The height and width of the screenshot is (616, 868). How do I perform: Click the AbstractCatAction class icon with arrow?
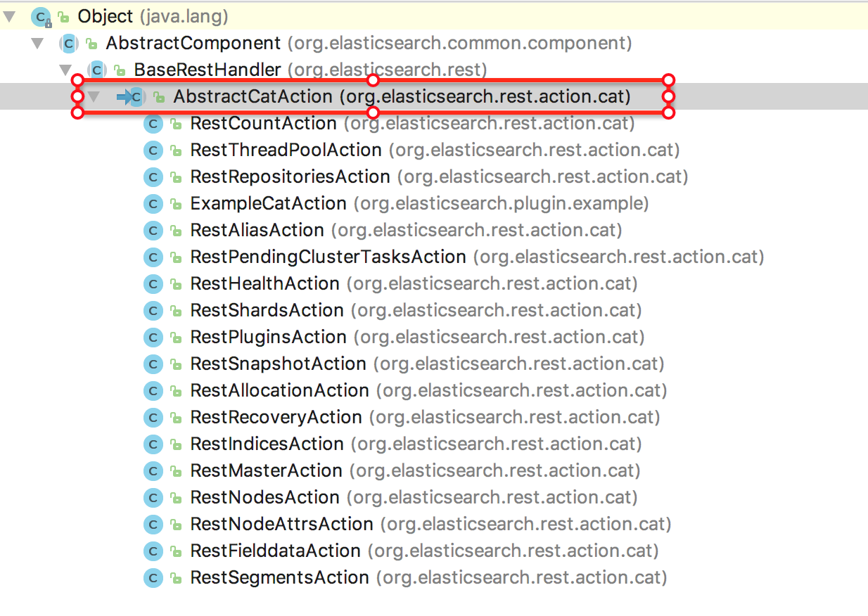(x=131, y=96)
